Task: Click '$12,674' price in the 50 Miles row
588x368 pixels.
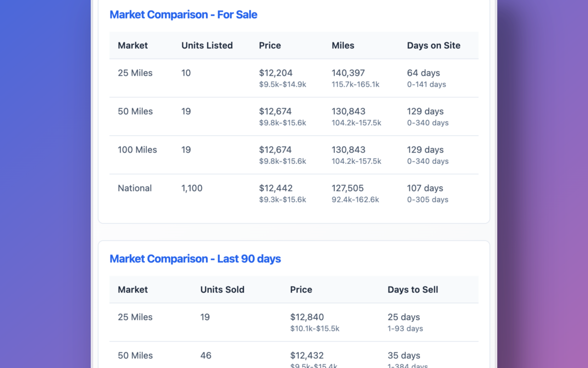Action: (275, 111)
